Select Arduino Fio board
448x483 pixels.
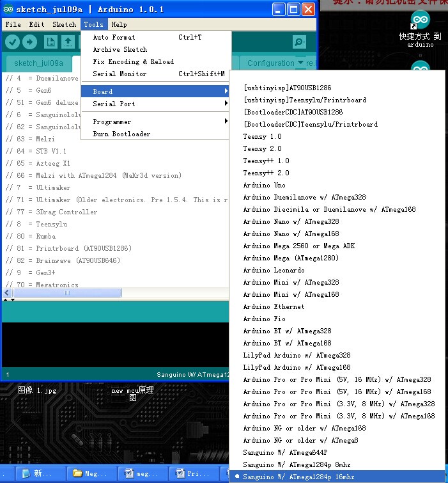coord(337,319)
